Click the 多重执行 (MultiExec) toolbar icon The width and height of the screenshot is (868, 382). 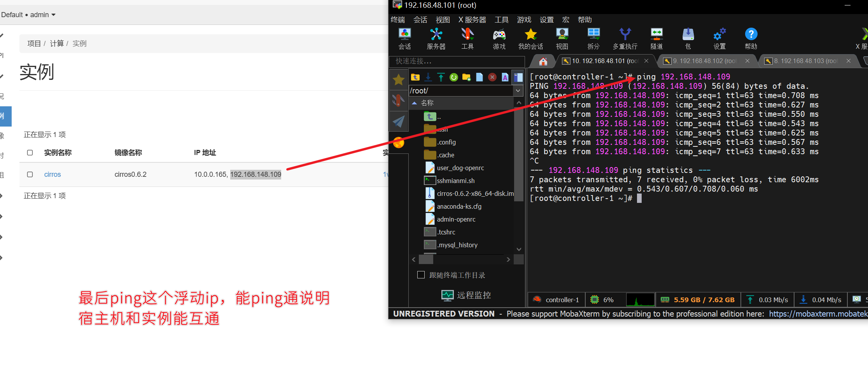(625, 38)
